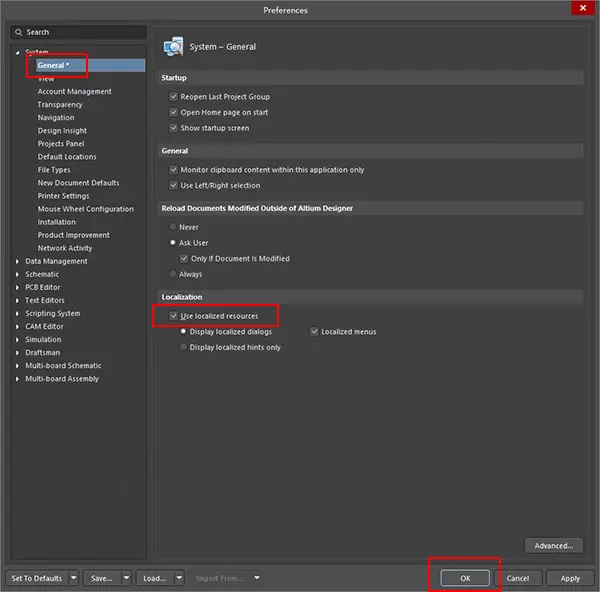Choose Display localized hints only

point(183,347)
